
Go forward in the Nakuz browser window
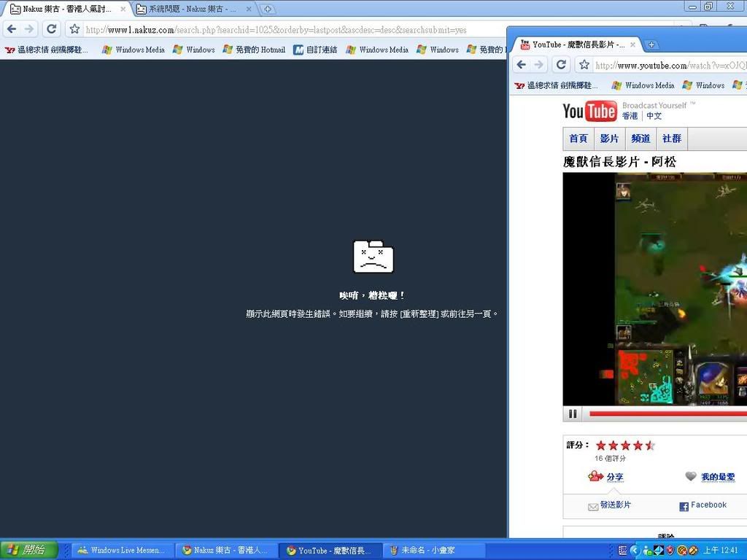coord(29,29)
